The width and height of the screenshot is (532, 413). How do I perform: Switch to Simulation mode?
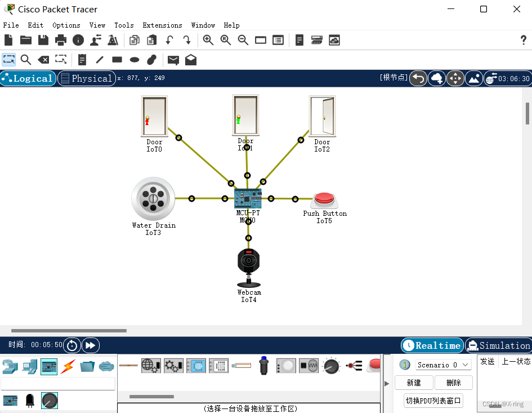point(499,345)
